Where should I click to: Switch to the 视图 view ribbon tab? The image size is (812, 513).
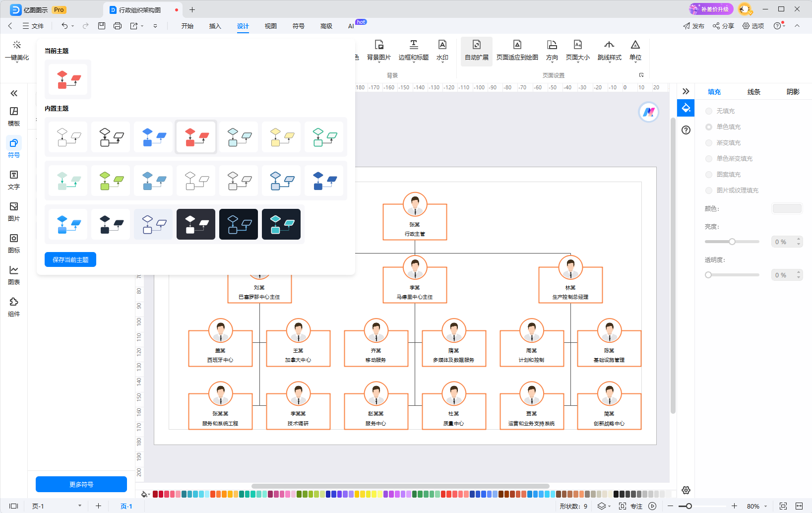[270, 26]
